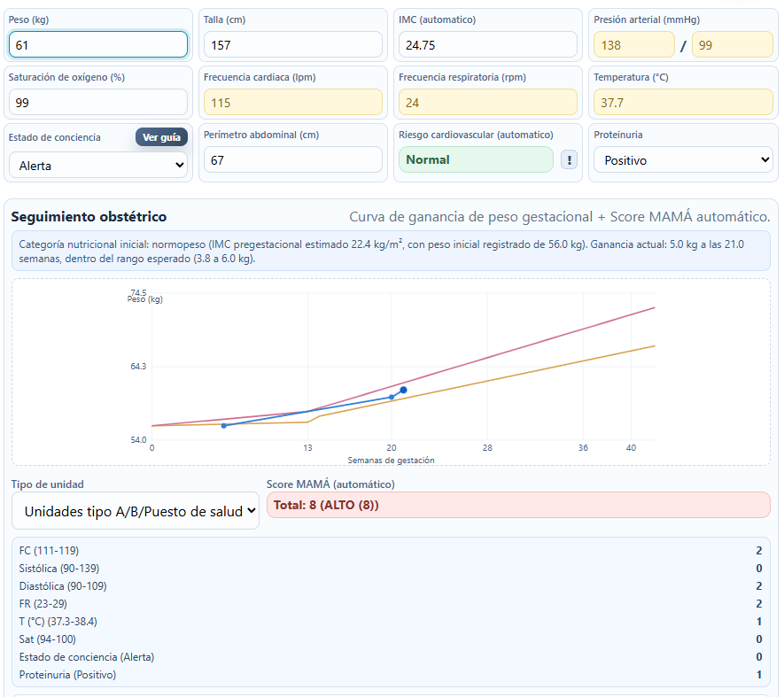The image size is (784, 697).
Task: Click the Temperatura (°C) field
Action: pos(683,103)
